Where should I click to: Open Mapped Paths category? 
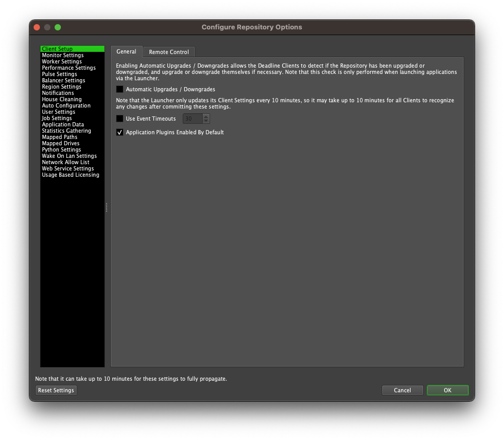tap(72, 137)
